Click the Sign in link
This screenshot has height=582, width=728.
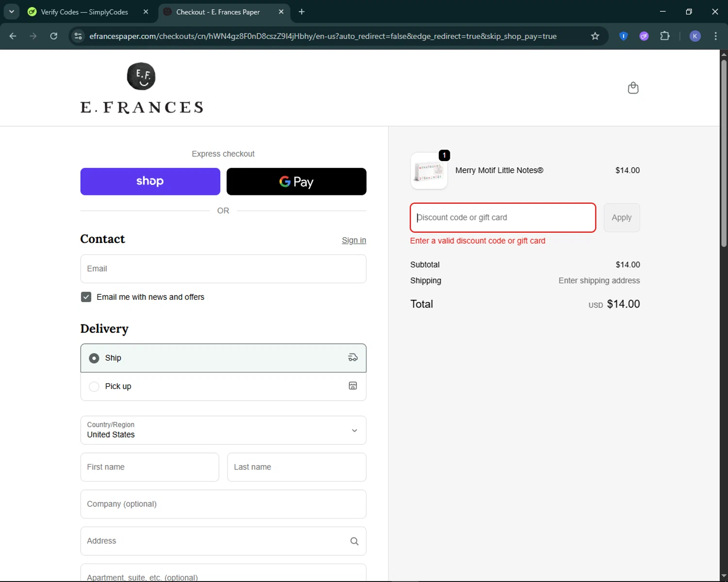[354, 240]
